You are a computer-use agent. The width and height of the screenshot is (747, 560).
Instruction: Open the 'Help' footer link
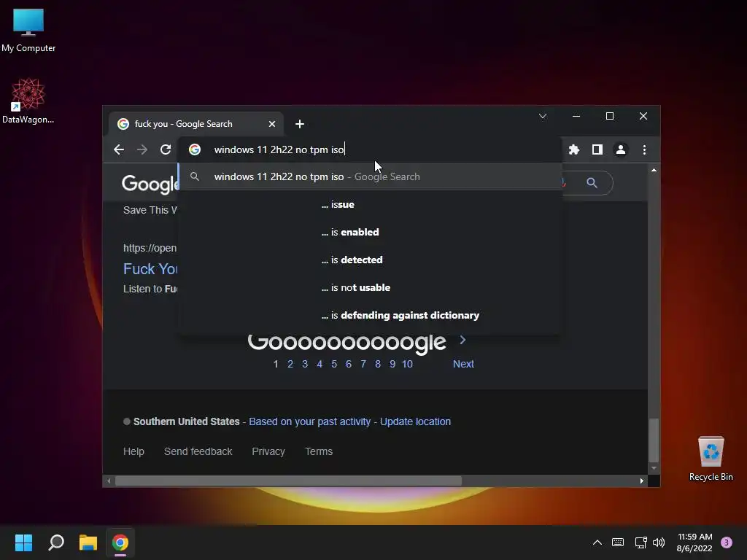tap(133, 451)
